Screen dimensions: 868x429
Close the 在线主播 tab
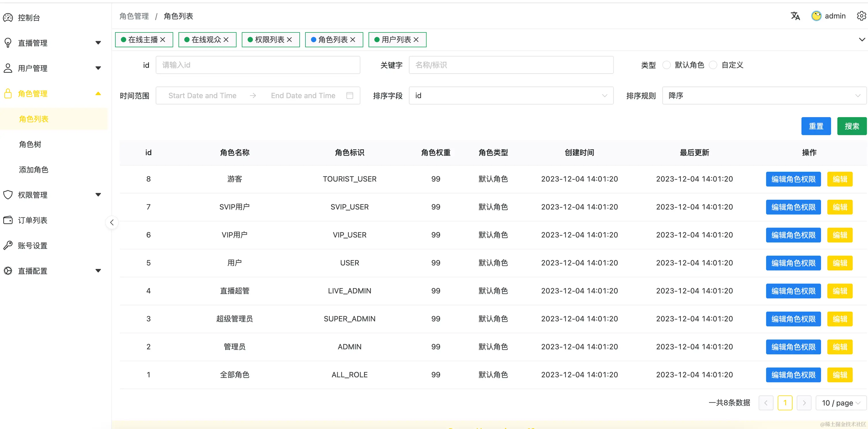coord(163,40)
